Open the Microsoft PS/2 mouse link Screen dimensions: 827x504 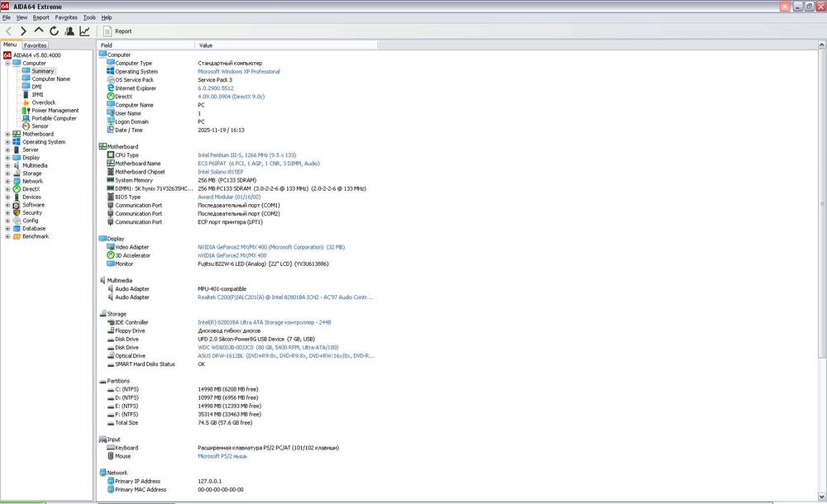pos(222,457)
